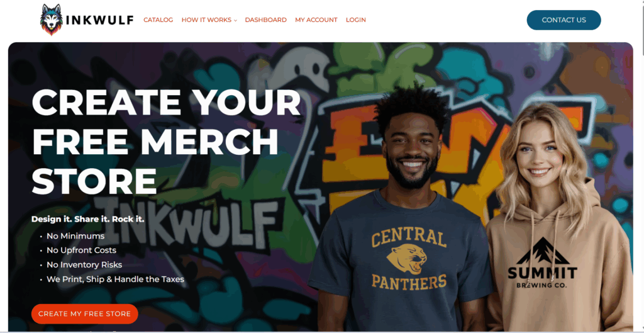The width and height of the screenshot is (644, 333).
Task: Click the Inkwulf wolf head logo
Action: (x=52, y=20)
